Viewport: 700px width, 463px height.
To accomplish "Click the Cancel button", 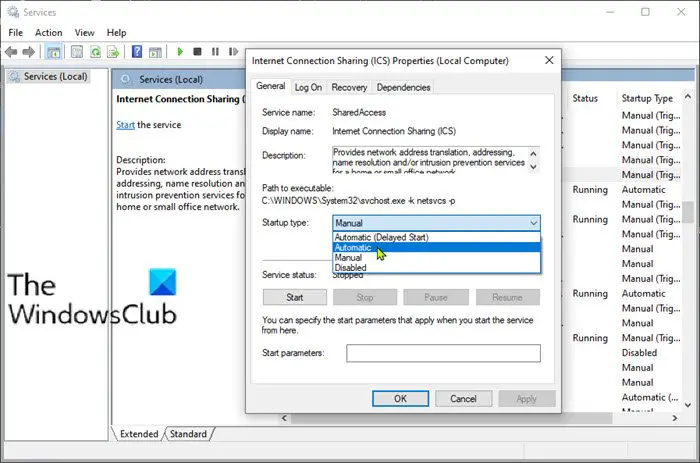I will coord(463,399).
